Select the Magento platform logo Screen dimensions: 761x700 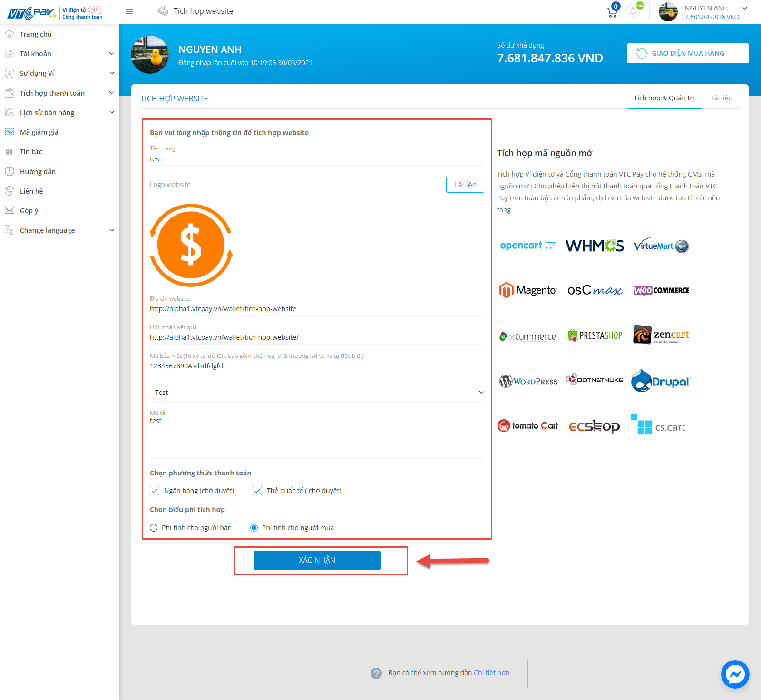point(527,290)
